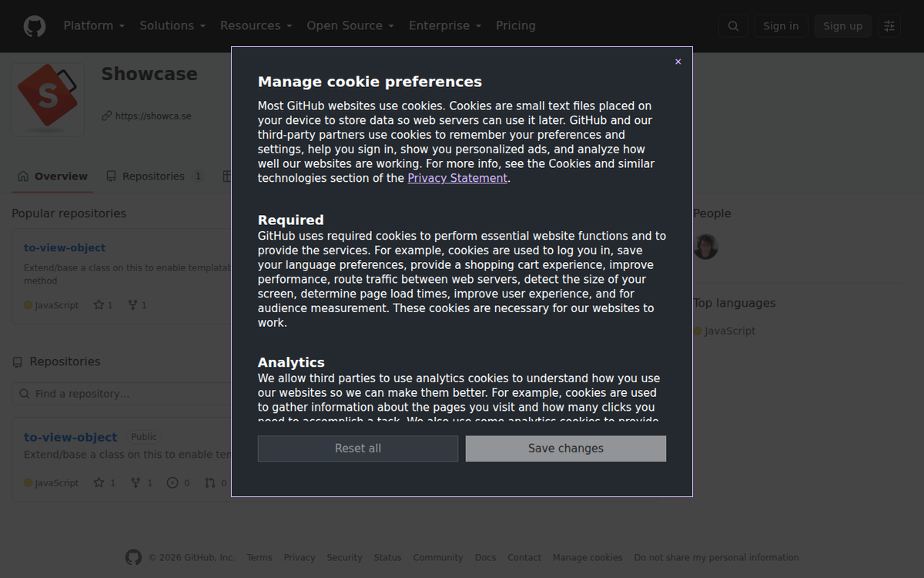Open to-view-object under Popular repositories
The image size is (924, 578).
point(65,248)
